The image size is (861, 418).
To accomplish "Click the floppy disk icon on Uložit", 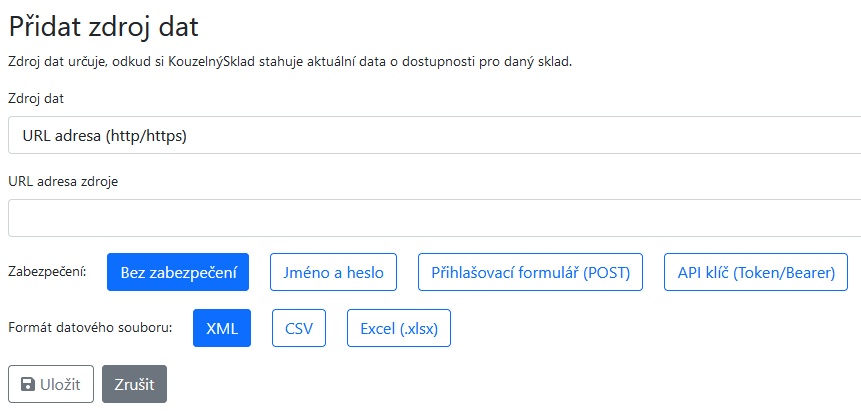I will [26, 384].
